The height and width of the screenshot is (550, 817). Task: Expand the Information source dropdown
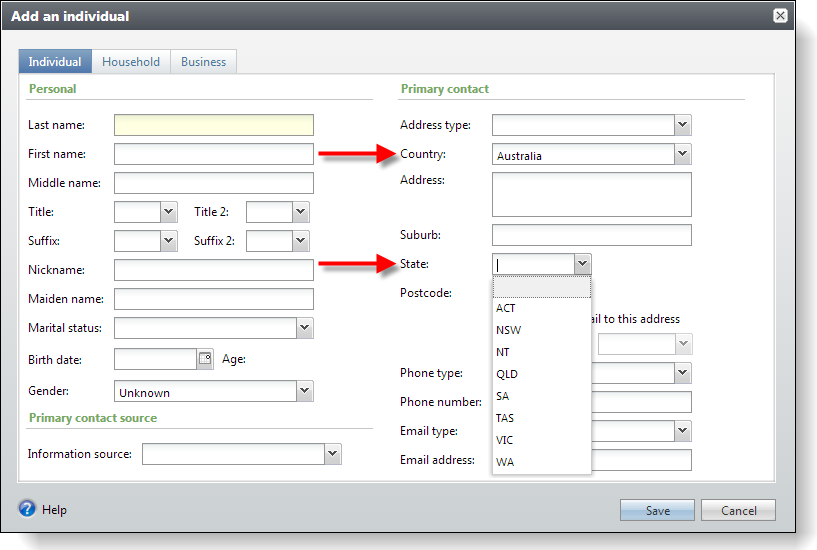coord(332,454)
